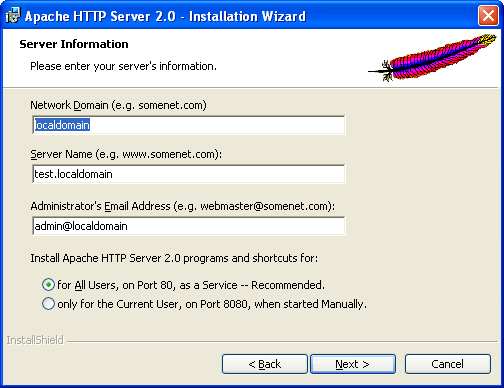
Task: Cancel the Apache installation
Action: point(448,364)
